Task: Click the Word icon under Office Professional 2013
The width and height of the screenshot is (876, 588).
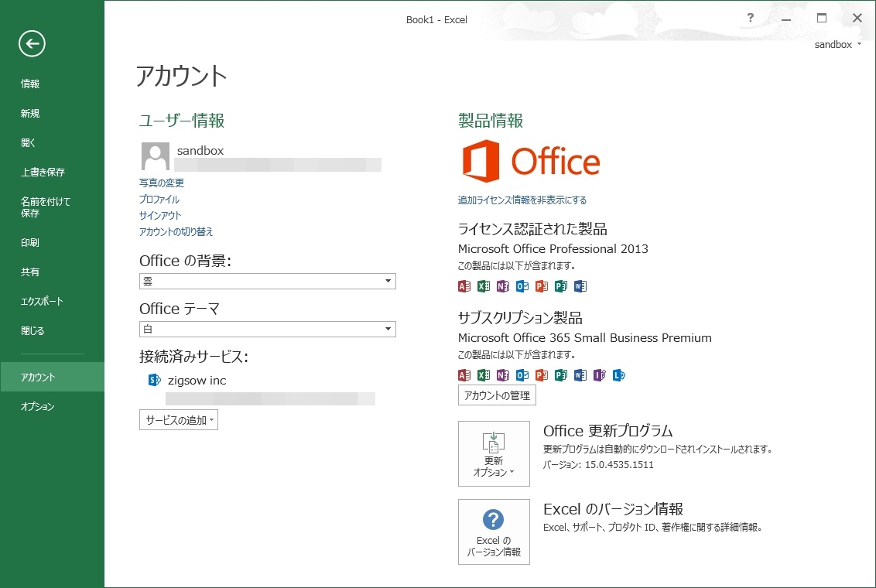Action: tap(580, 286)
